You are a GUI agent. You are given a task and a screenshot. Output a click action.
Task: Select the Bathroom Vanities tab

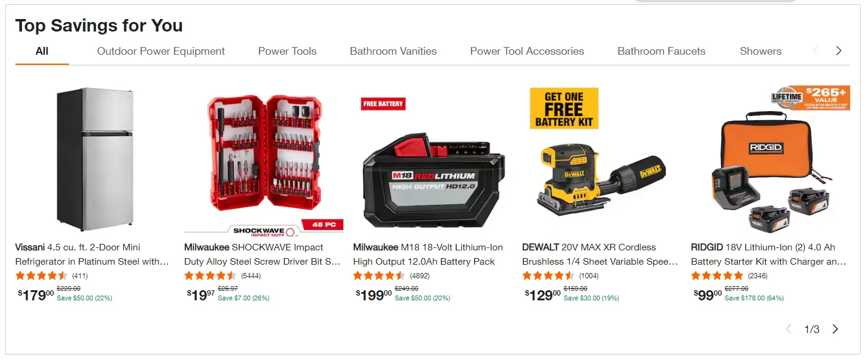click(393, 51)
